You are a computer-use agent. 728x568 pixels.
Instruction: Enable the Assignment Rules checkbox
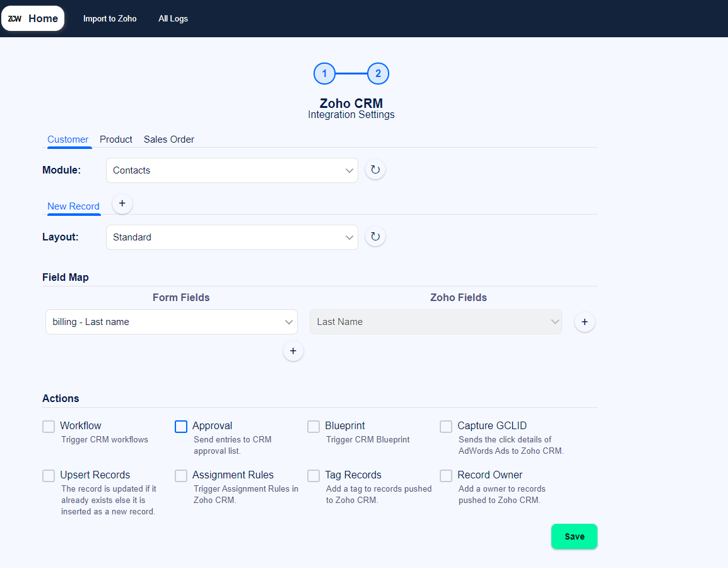pos(181,476)
